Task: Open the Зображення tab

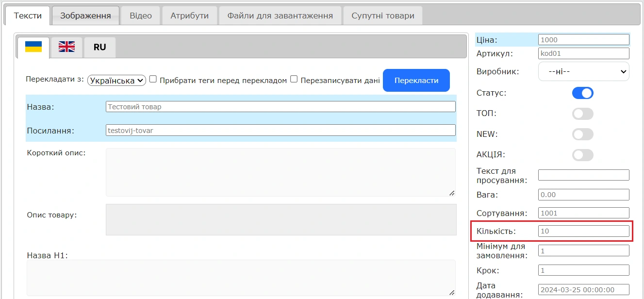Action: tap(85, 16)
